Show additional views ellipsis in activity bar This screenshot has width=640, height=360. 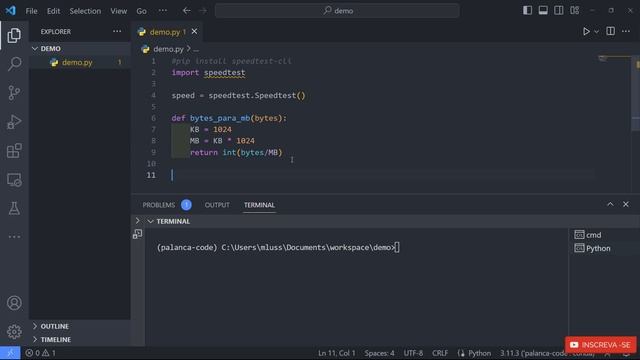[x=14, y=236]
